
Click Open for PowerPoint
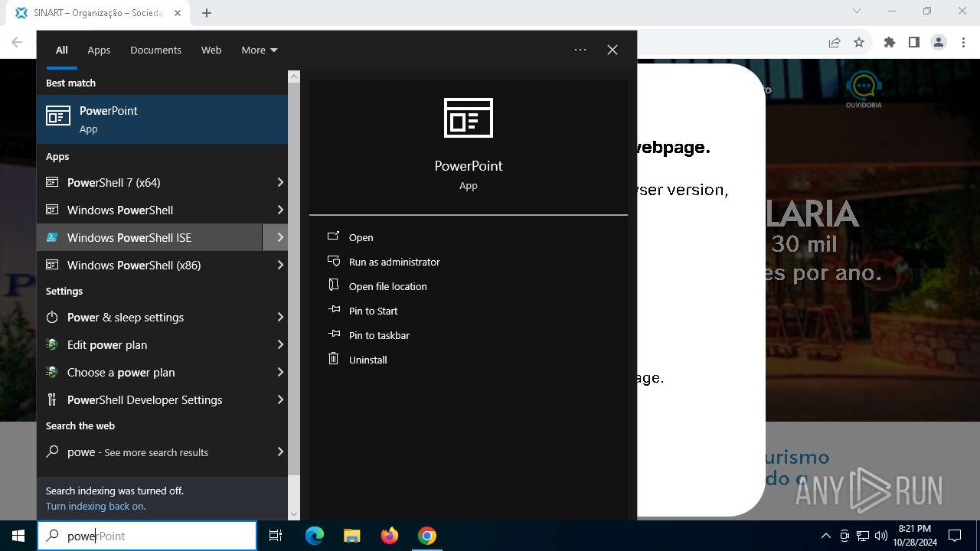(x=361, y=237)
